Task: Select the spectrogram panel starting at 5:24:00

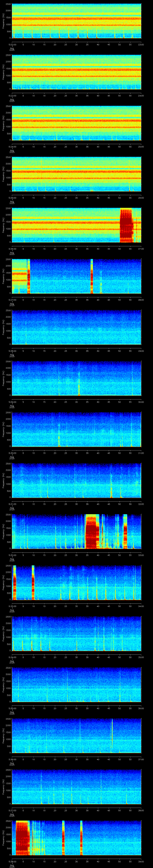Action: click(76, 123)
